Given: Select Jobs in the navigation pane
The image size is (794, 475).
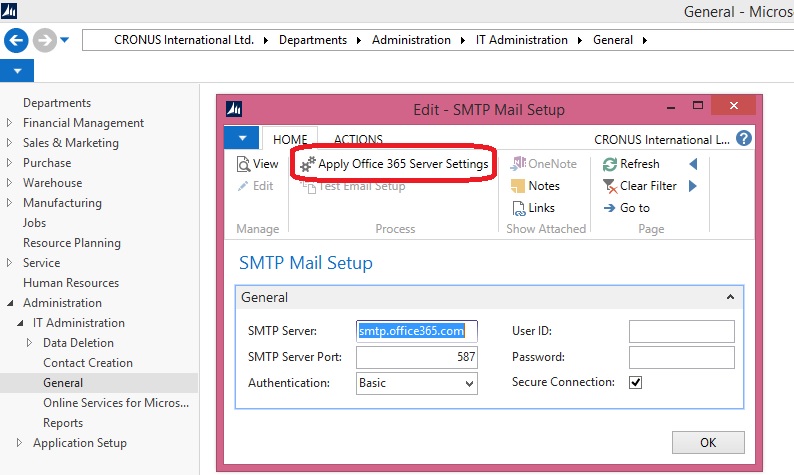Looking at the screenshot, I should (x=34, y=223).
